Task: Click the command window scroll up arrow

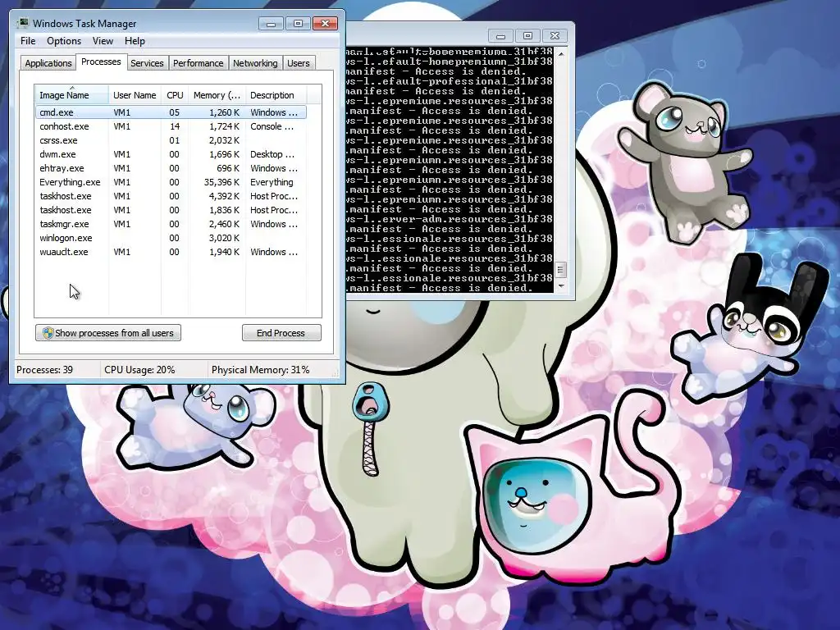Action: (560, 54)
